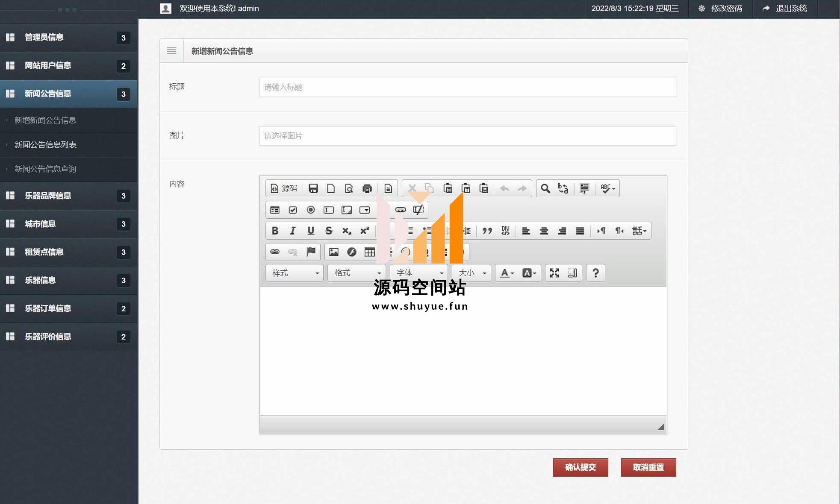Insert a Table in the editor
840x504 pixels.
[x=370, y=252]
